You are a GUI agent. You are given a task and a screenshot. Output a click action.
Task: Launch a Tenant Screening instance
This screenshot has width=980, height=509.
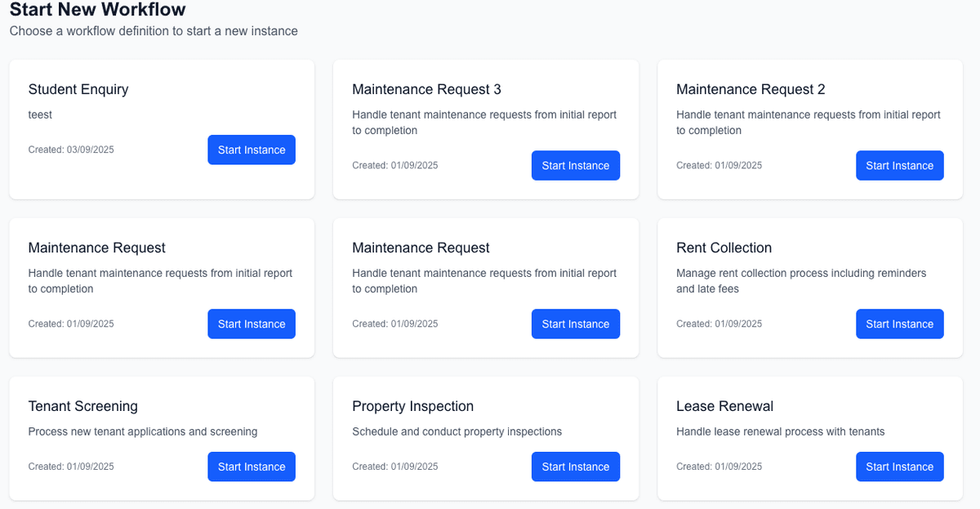[251, 467]
